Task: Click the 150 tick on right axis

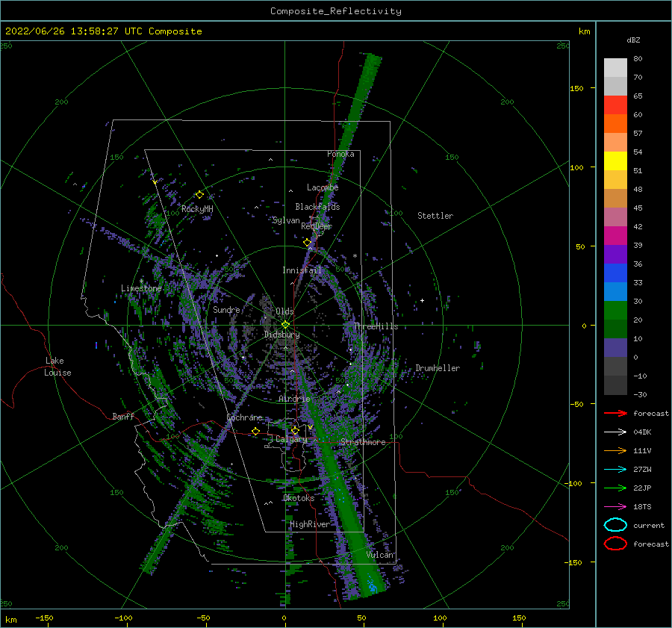Action: [x=577, y=88]
